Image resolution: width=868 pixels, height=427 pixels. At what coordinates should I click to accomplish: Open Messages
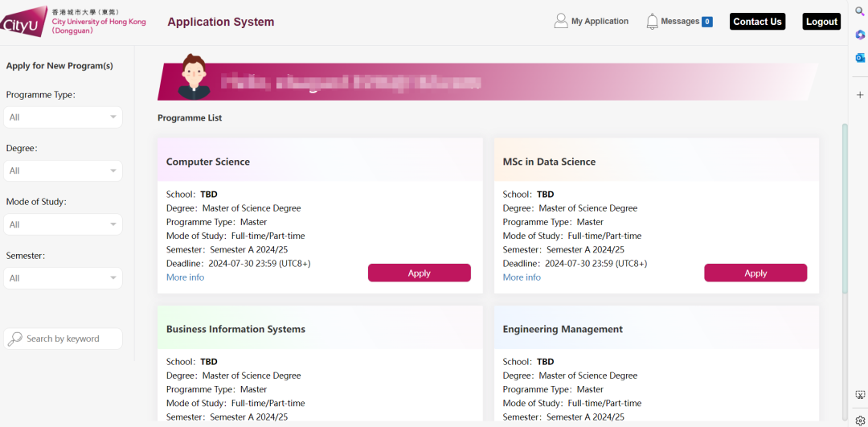(680, 21)
